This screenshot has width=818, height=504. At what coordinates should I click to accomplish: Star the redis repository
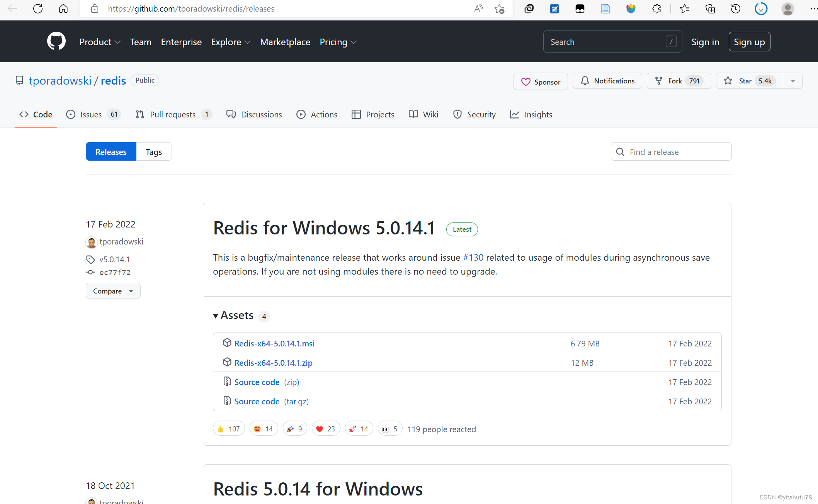[750, 81]
